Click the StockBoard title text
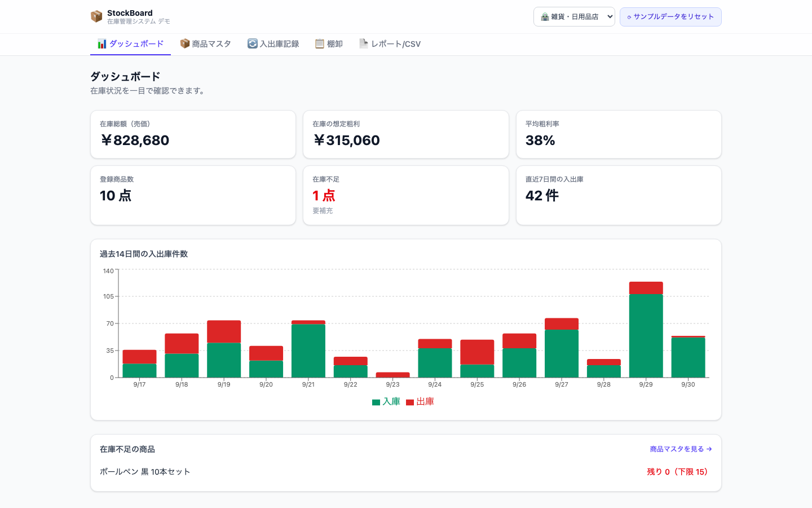The width and height of the screenshot is (812, 508). (x=130, y=13)
